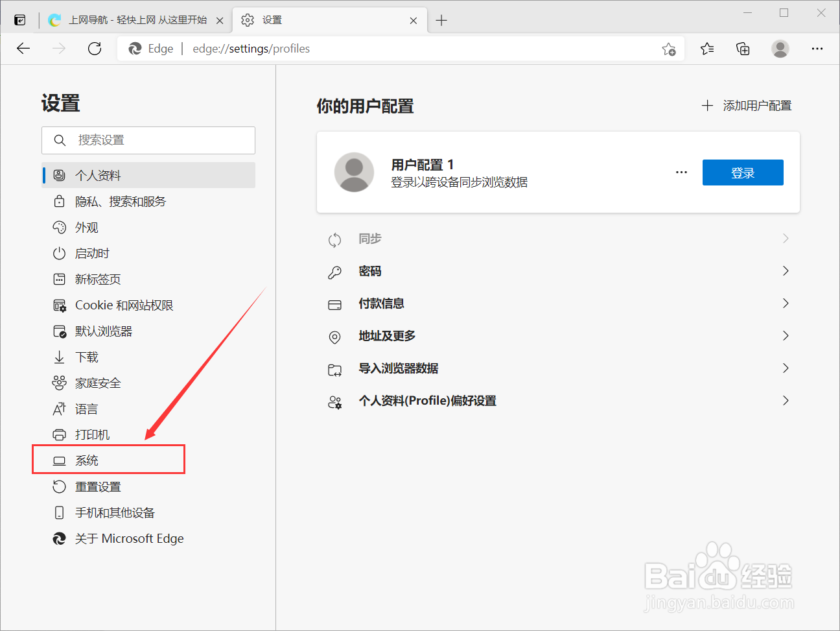Click the 用户配置 1 avatar picture

354,173
